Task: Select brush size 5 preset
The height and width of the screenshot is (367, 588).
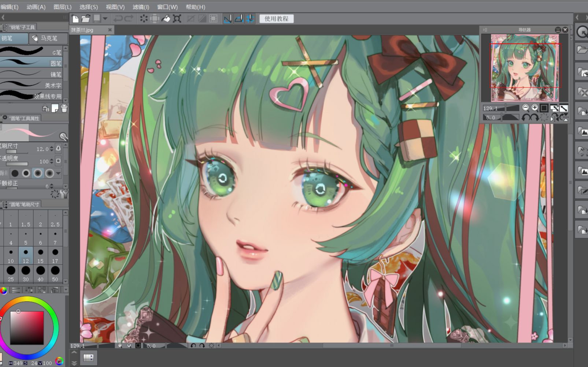Action: (26, 237)
